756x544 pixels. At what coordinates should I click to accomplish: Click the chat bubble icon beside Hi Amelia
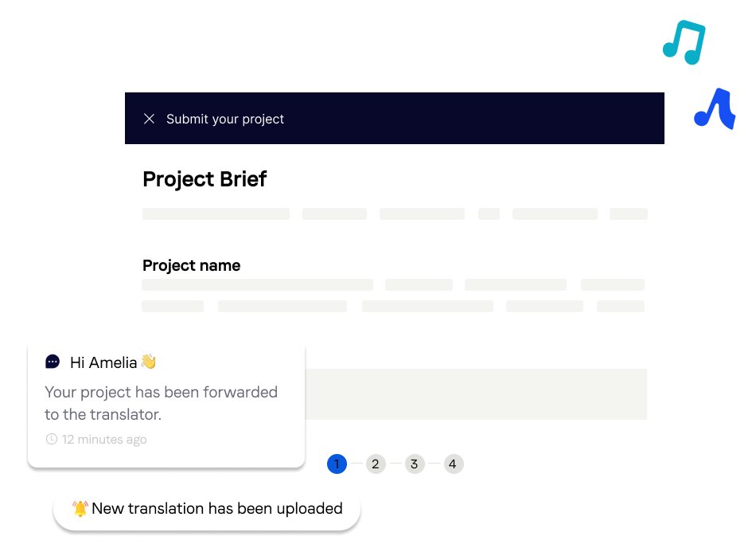pyautogui.click(x=53, y=362)
